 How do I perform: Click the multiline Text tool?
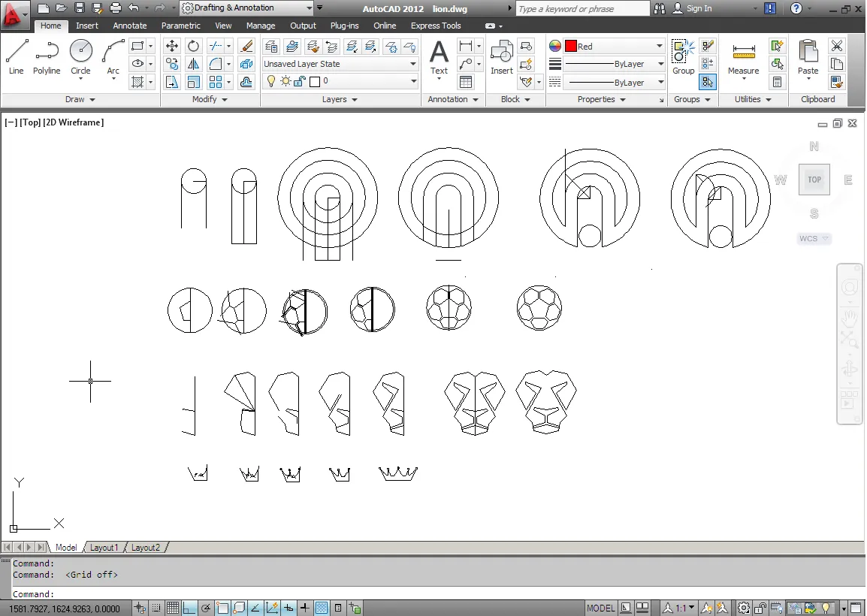tap(439, 58)
